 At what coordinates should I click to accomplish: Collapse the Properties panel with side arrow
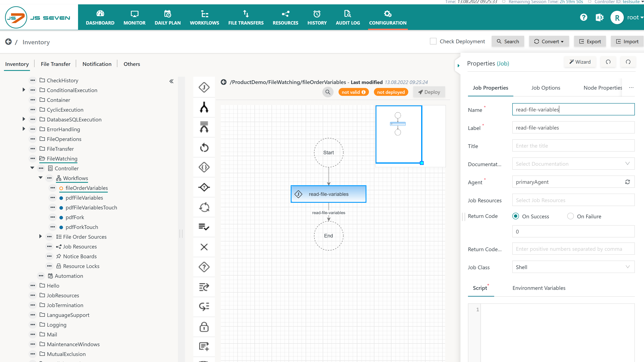point(458,65)
